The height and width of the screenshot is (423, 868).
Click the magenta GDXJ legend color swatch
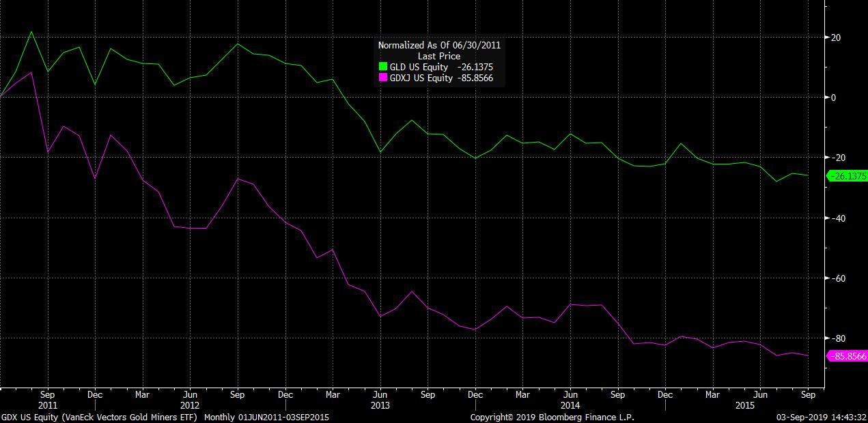point(383,78)
